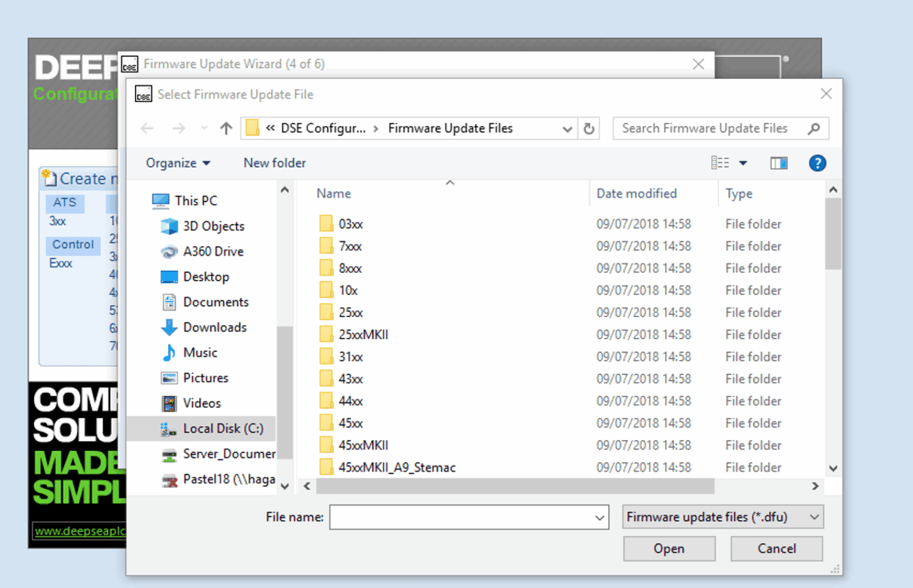Image resolution: width=913 pixels, height=588 pixels.
Task: Click DSE Configur... breadcrumb segment
Action: tap(323, 128)
